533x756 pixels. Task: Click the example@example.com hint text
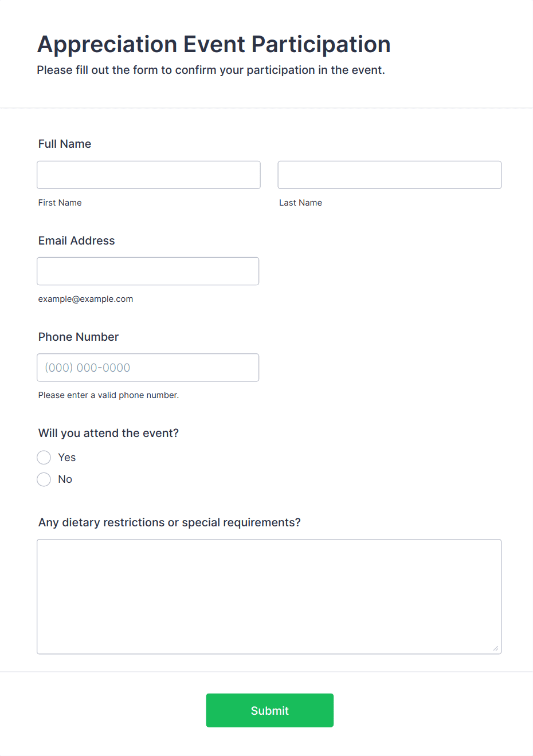click(85, 299)
